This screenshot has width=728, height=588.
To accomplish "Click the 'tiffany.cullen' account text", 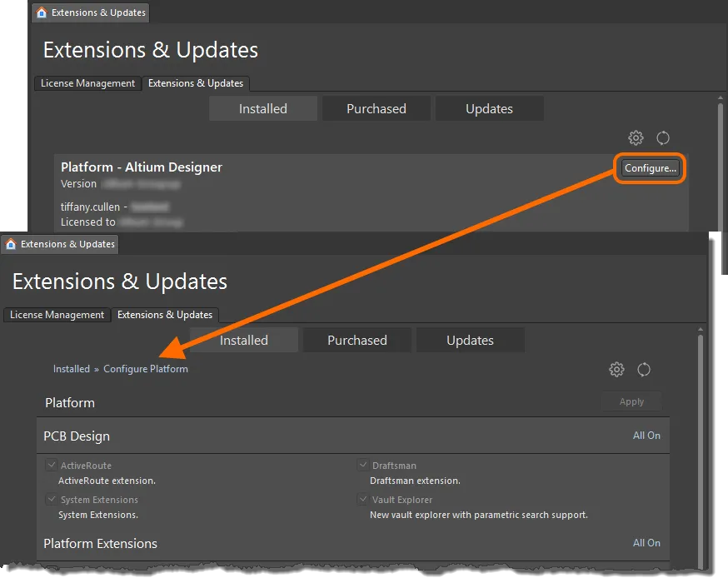I will click(x=90, y=207).
